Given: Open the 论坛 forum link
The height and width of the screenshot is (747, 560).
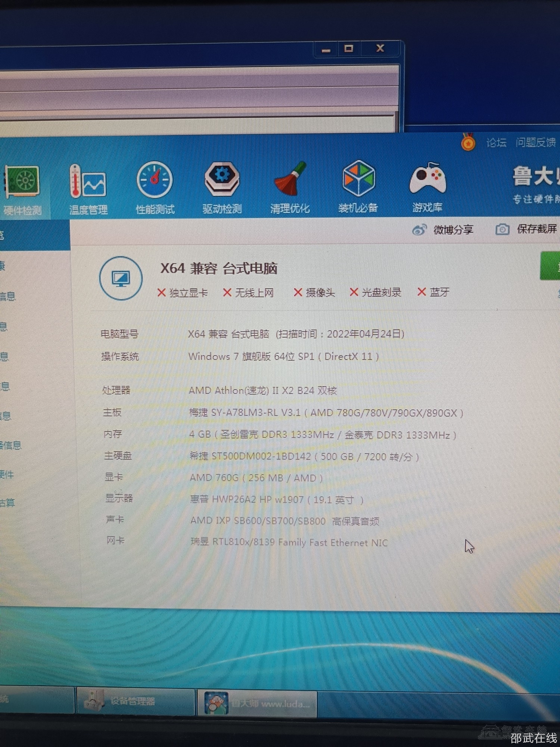Looking at the screenshot, I should click(496, 143).
